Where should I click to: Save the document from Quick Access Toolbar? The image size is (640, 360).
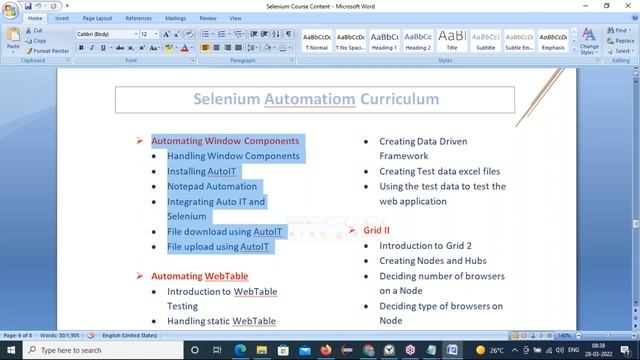(28, 6)
